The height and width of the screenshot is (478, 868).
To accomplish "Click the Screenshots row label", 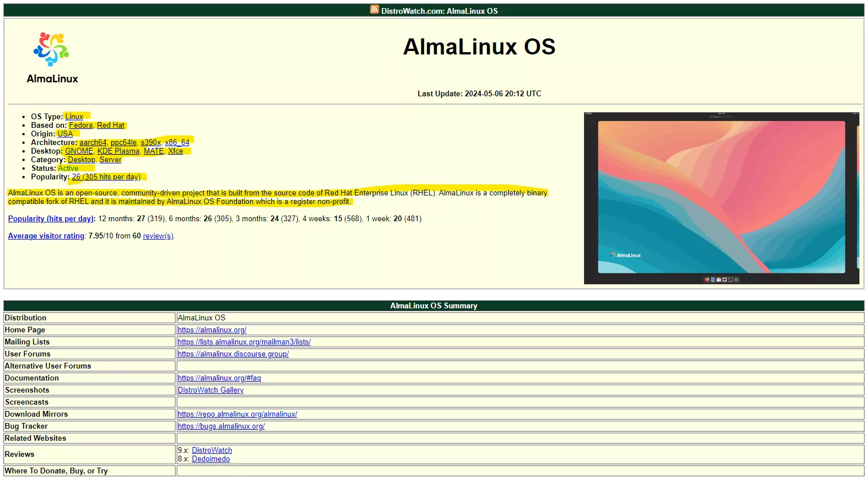I will point(27,390).
